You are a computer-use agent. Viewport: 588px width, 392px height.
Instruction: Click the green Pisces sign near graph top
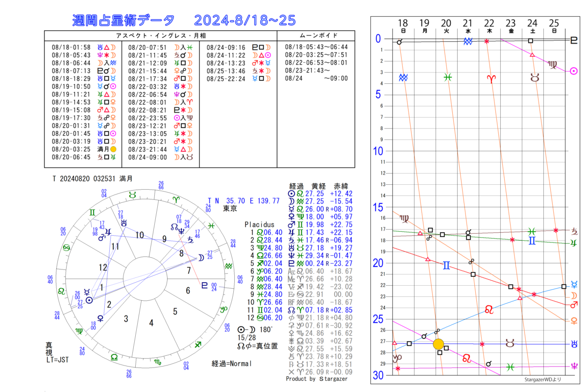click(x=447, y=77)
